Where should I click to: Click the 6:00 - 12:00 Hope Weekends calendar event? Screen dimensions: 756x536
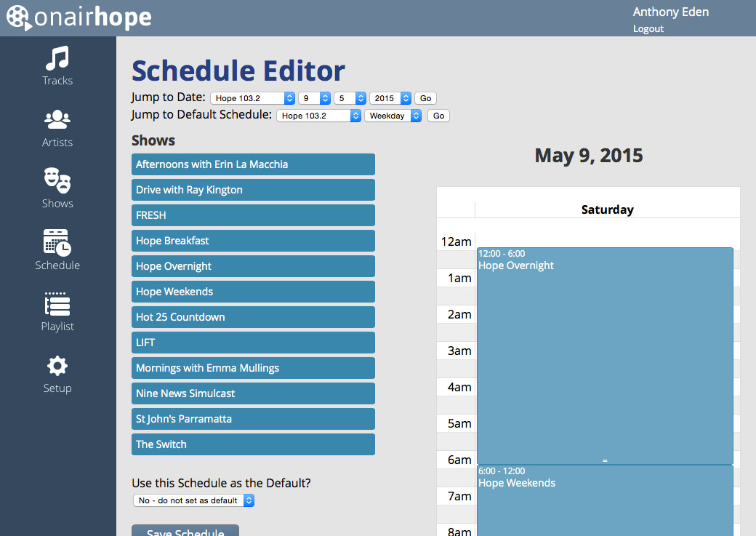pos(605,500)
